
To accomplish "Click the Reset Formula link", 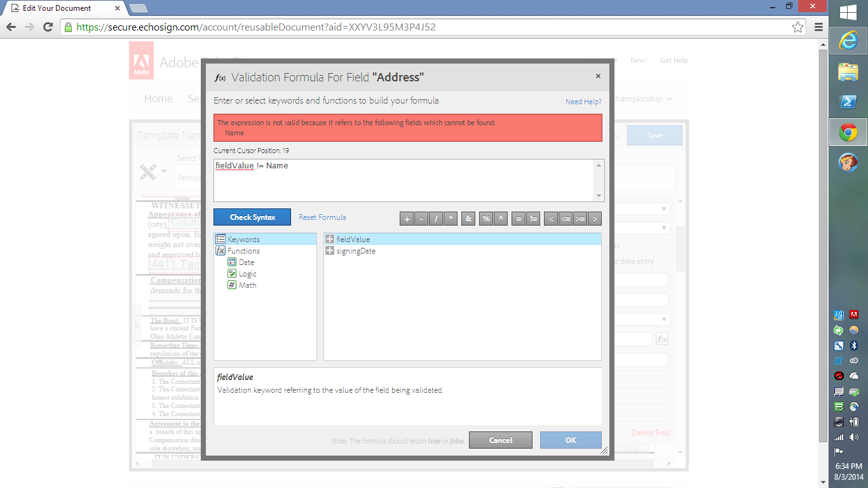I will pos(322,217).
